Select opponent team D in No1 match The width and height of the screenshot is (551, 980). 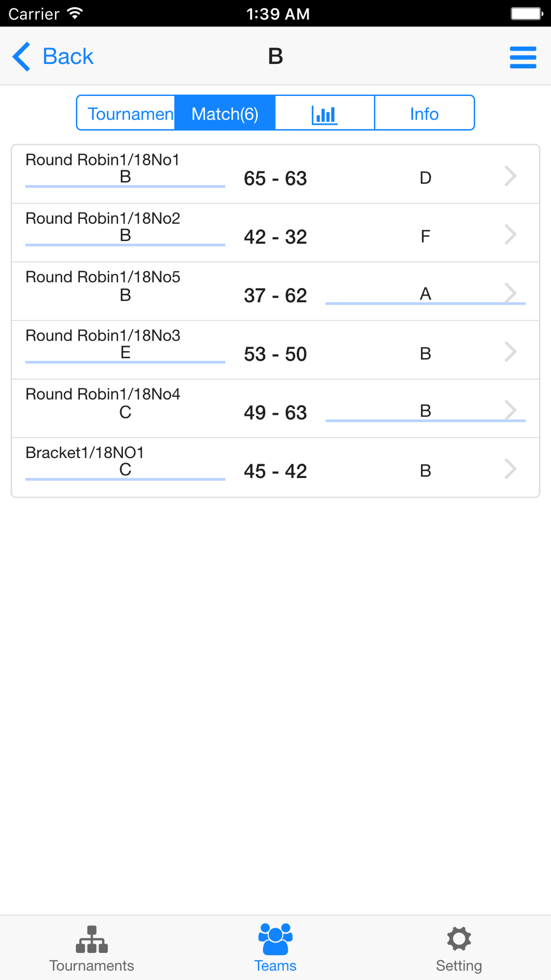[425, 177]
